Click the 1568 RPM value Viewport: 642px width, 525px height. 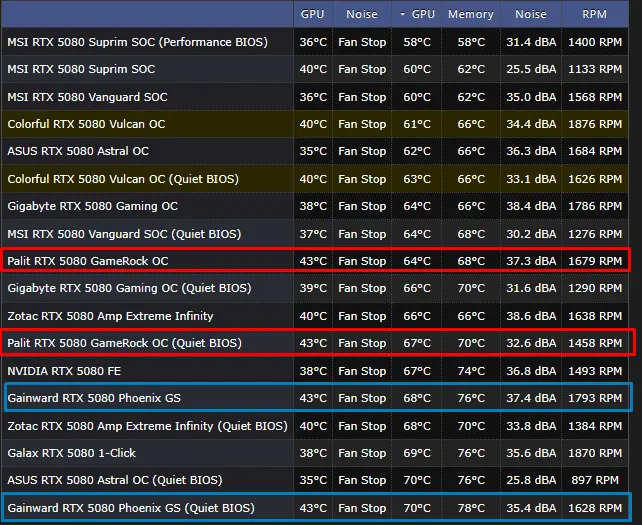(595, 97)
